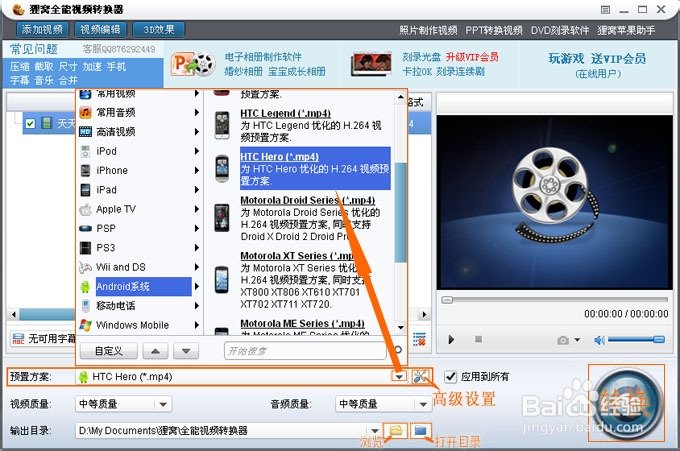The image size is (680, 451).
Task: Mute the preview speaker icon
Action: coord(599,340)
